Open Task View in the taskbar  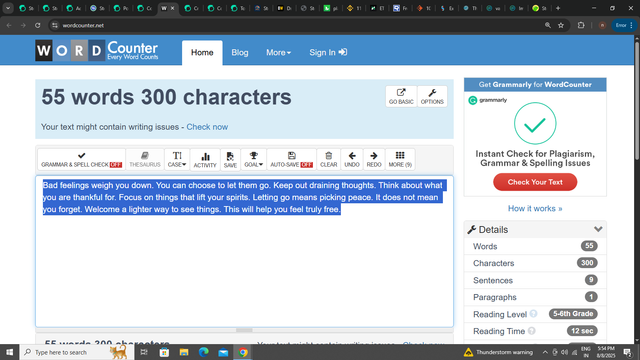click(144, 352)
